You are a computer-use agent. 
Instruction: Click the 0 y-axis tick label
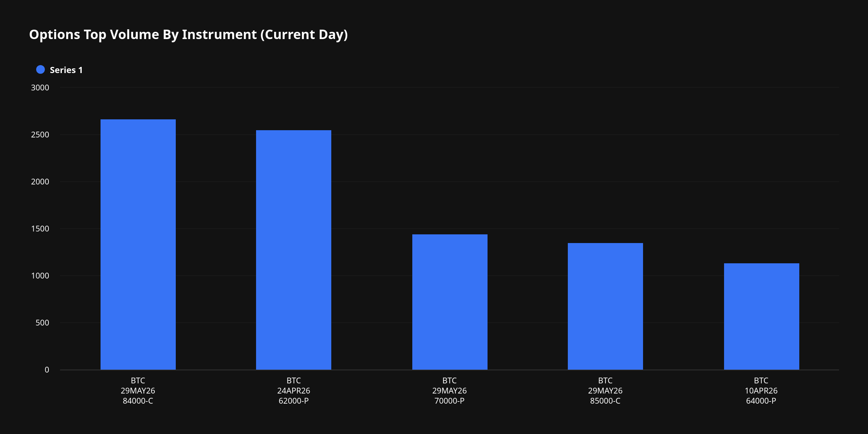(x=47, y=370)
